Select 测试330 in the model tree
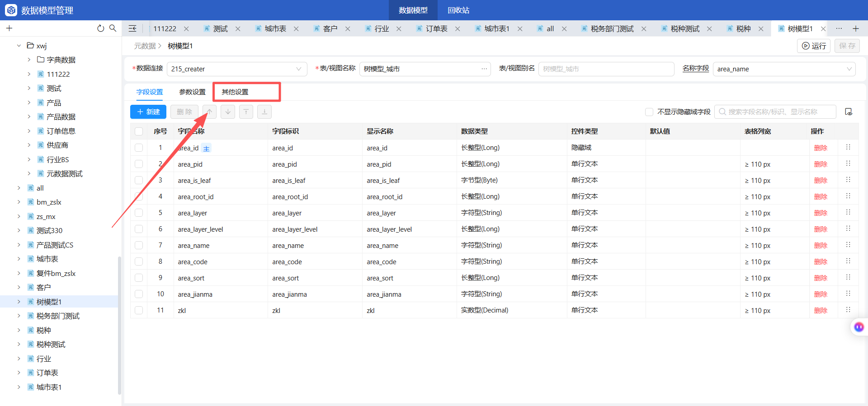868x406 pixels. click(49, 230)
